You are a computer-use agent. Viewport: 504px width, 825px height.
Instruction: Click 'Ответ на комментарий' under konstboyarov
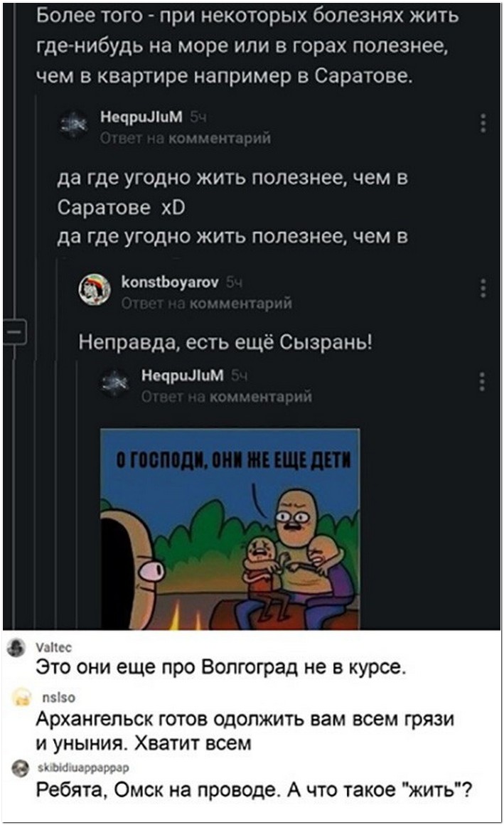206,304
